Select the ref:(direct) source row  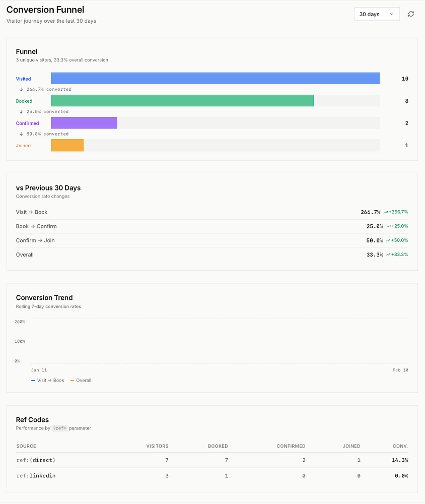(212, 460)
